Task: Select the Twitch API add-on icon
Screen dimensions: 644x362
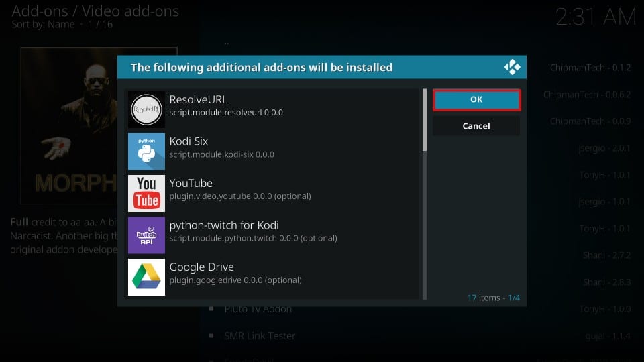Action: pyautogui.click(x=146, y=235)
